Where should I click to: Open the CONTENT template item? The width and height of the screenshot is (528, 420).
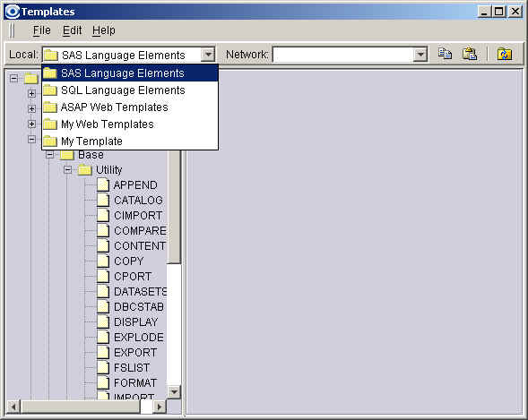pyautogui.click(x=140, y=245)
